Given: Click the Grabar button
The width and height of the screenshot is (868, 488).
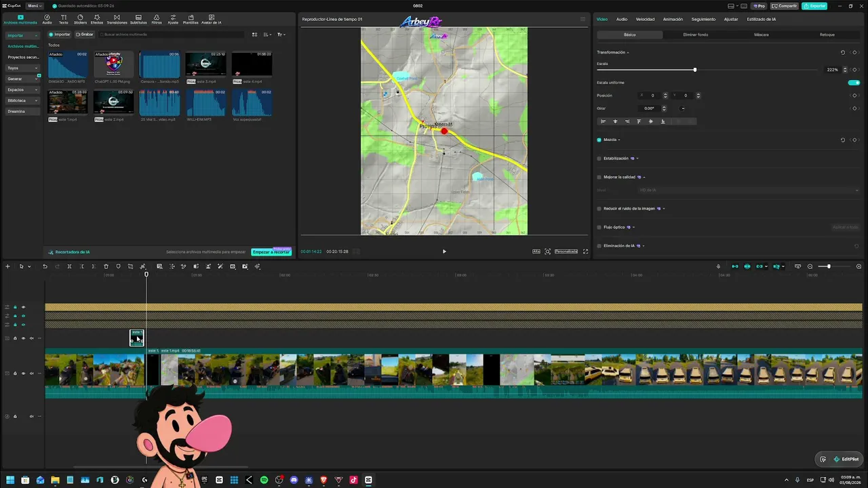Looking at the screenshot, I should point(85,35).
